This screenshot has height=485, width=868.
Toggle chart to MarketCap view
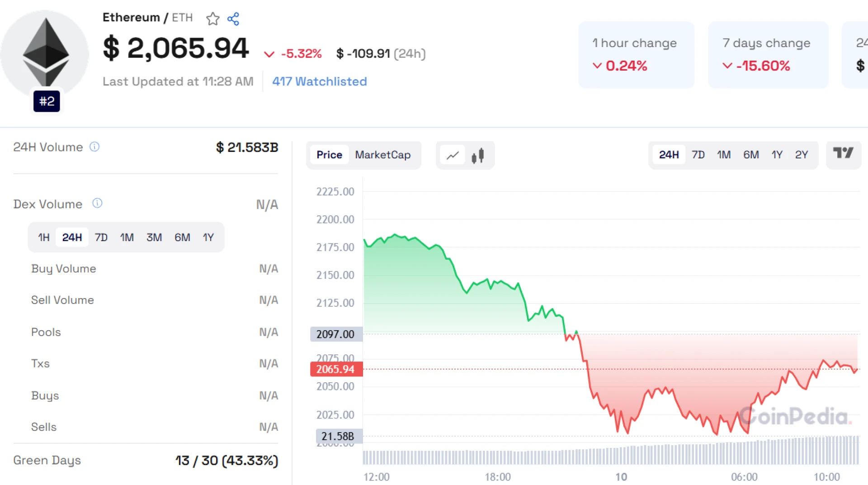[382, 155]
